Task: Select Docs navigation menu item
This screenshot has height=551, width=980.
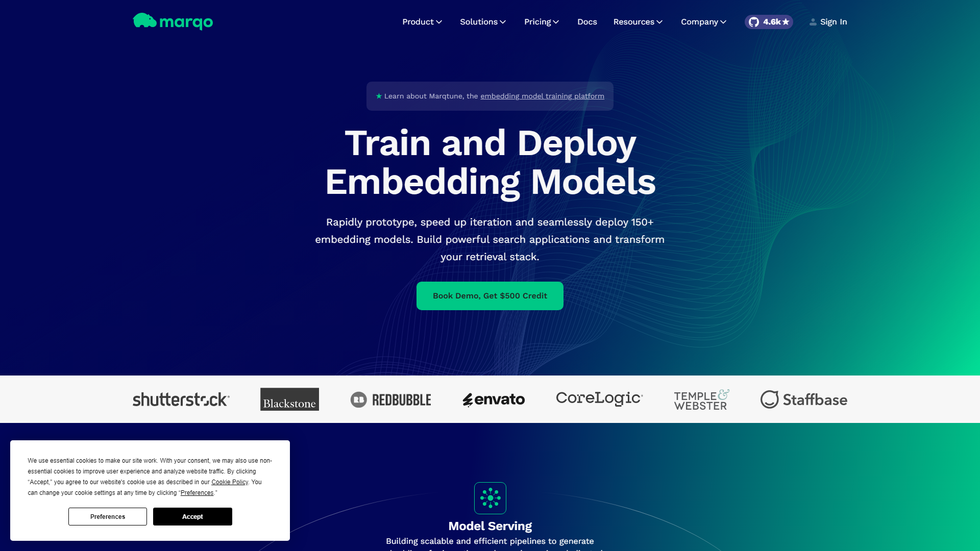Action: (x=587, y=21)
